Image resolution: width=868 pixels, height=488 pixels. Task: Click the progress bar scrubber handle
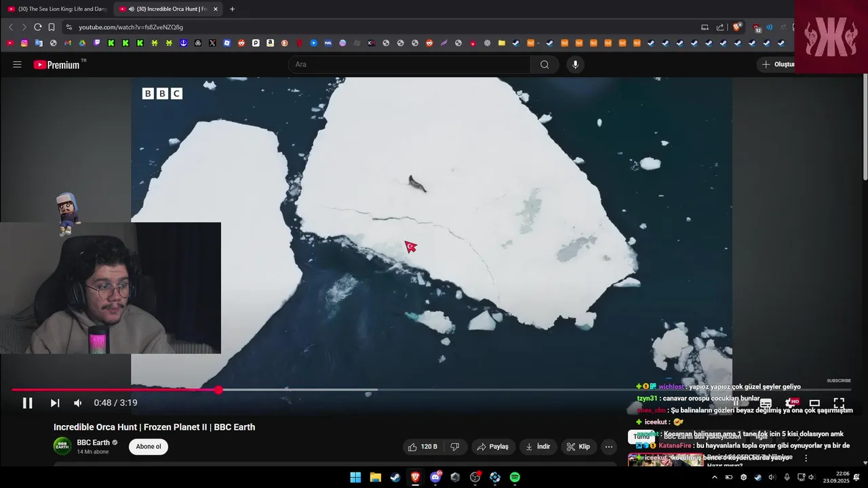point(218,390)
